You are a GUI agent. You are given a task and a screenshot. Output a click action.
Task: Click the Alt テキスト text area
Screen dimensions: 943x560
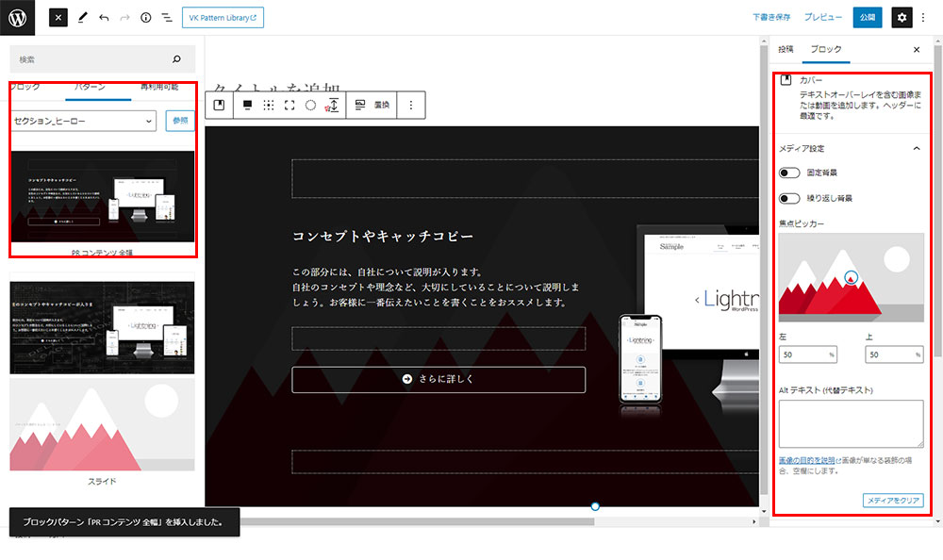851,423
